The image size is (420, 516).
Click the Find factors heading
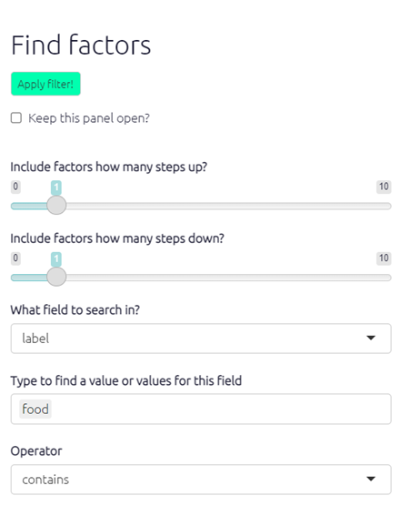click(x=81, y=45)
